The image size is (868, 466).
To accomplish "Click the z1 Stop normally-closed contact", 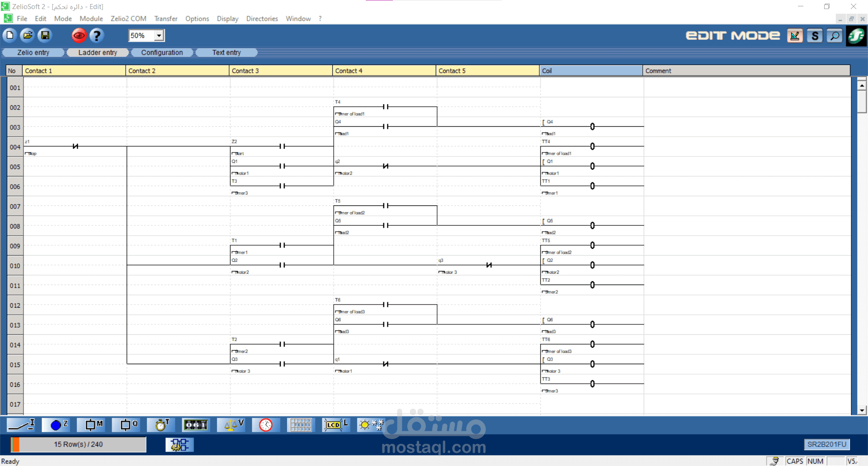I will tap(75, 146).
